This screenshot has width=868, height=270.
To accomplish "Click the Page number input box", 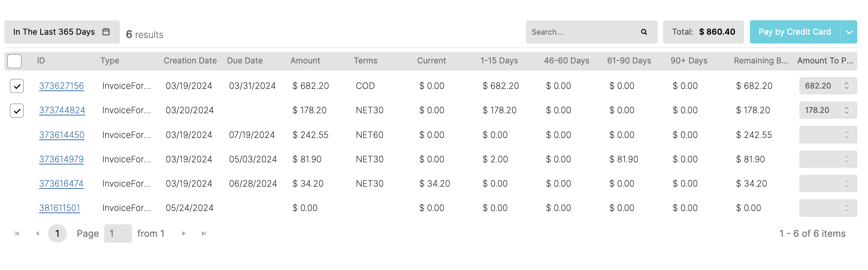I will (x=118, y=233).
